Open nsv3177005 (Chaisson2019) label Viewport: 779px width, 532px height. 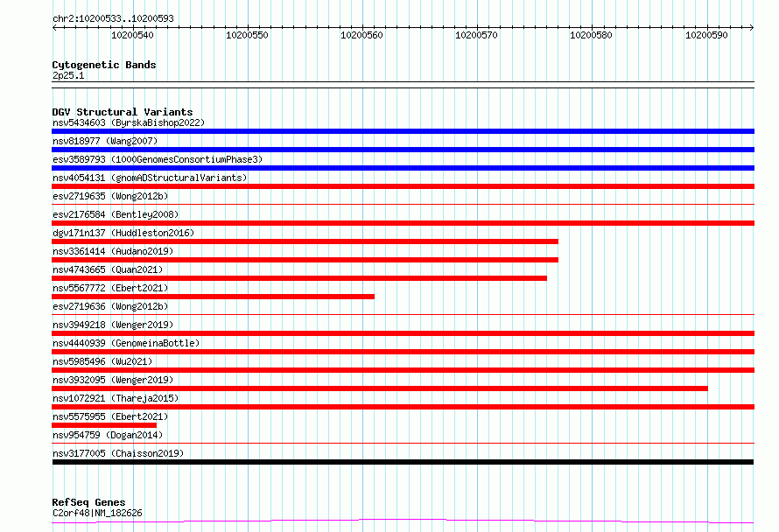118,453
